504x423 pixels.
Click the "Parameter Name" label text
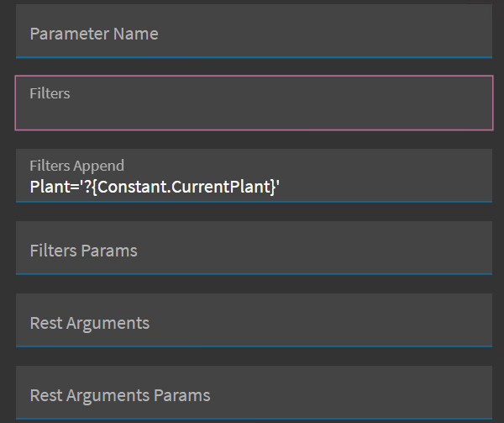pyautogui.click(x=94, y=34)
